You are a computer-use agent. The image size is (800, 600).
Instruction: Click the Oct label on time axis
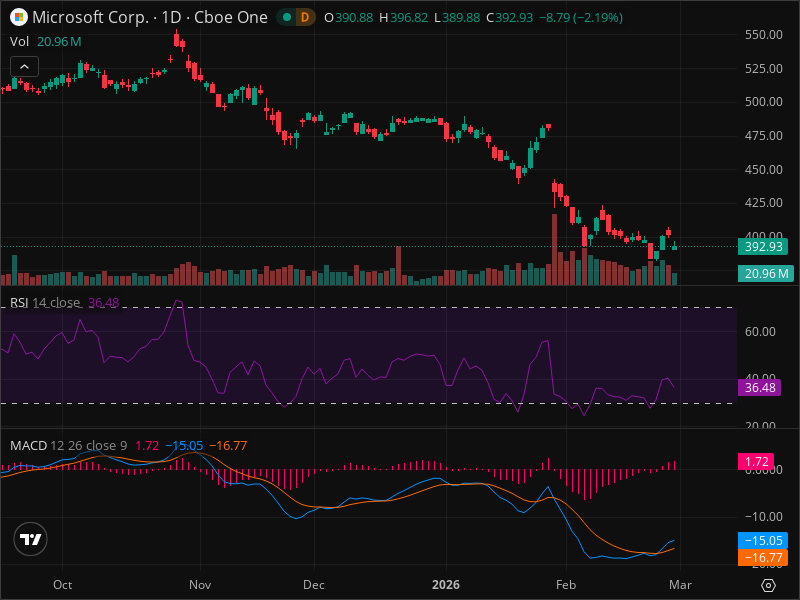pos(62,585)
